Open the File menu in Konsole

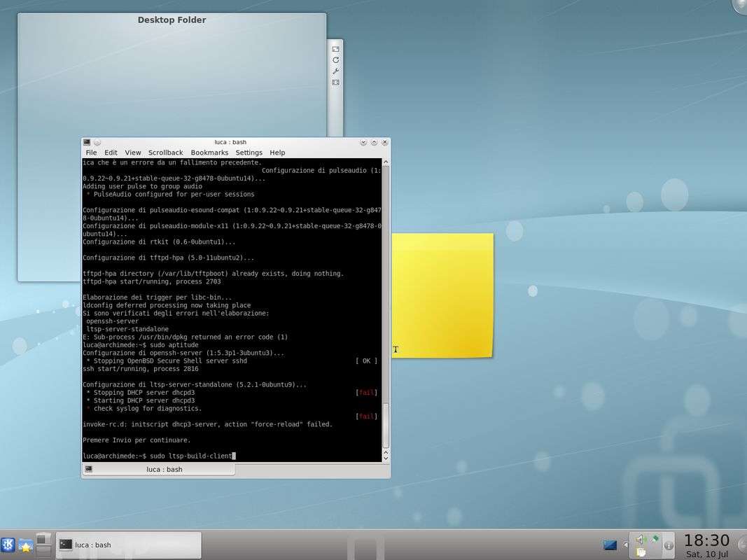91,153
